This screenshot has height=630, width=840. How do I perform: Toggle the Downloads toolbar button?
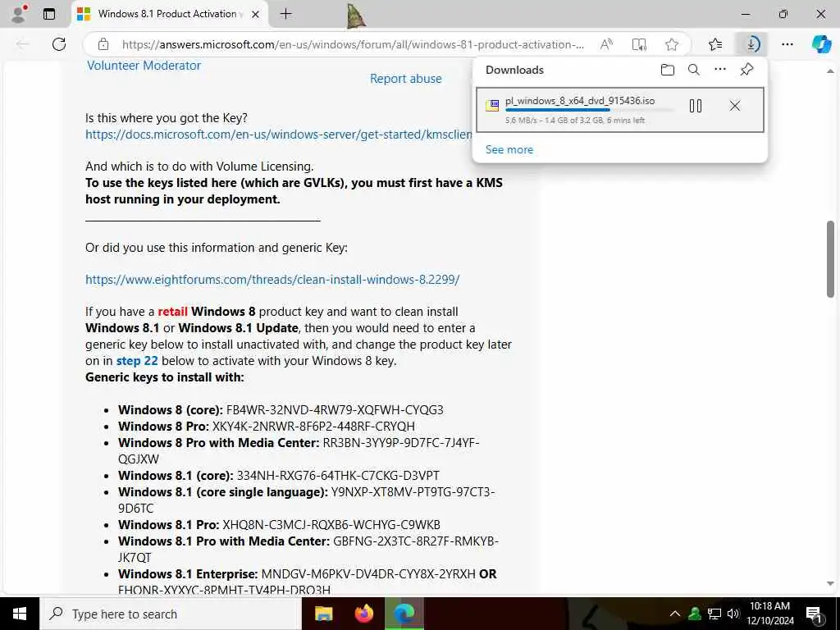coord(751,44)
